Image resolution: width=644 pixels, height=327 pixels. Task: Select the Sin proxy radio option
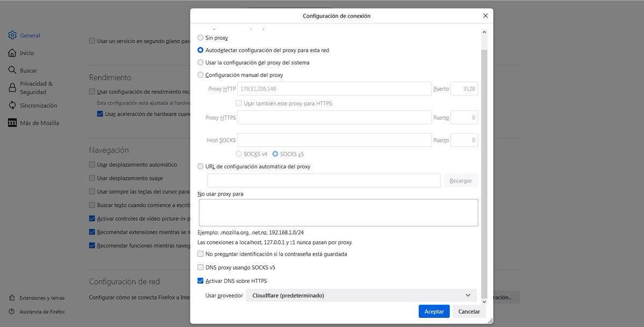pyautogui.click(x=201, y=38)
